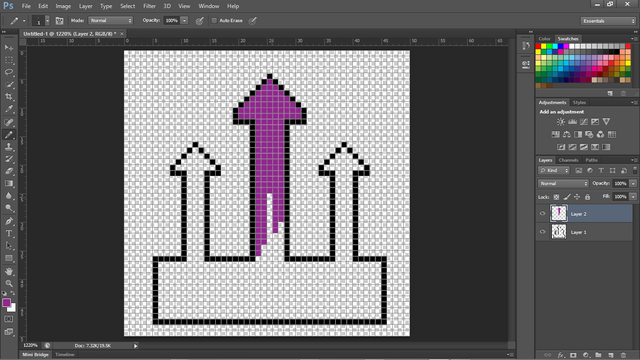The height and width of the screenshot is (360, 640).
Task: Click the purple foreground color swatch
Action: pyautogui.click(x=6, y=302)
